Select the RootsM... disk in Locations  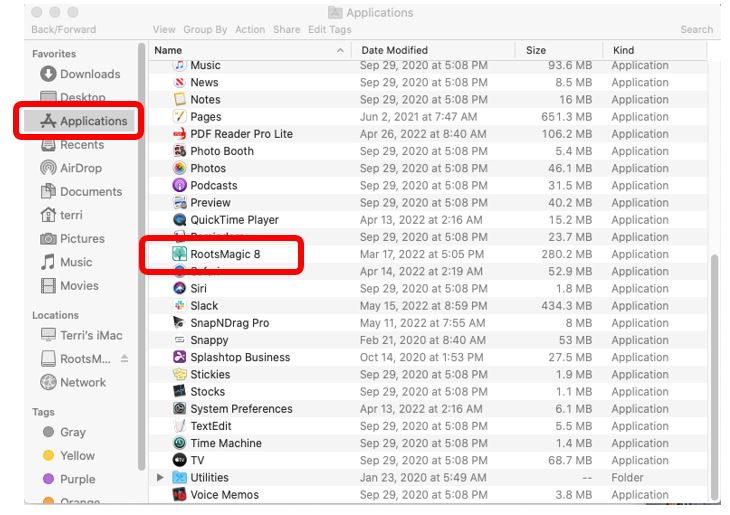pos(76,359)
